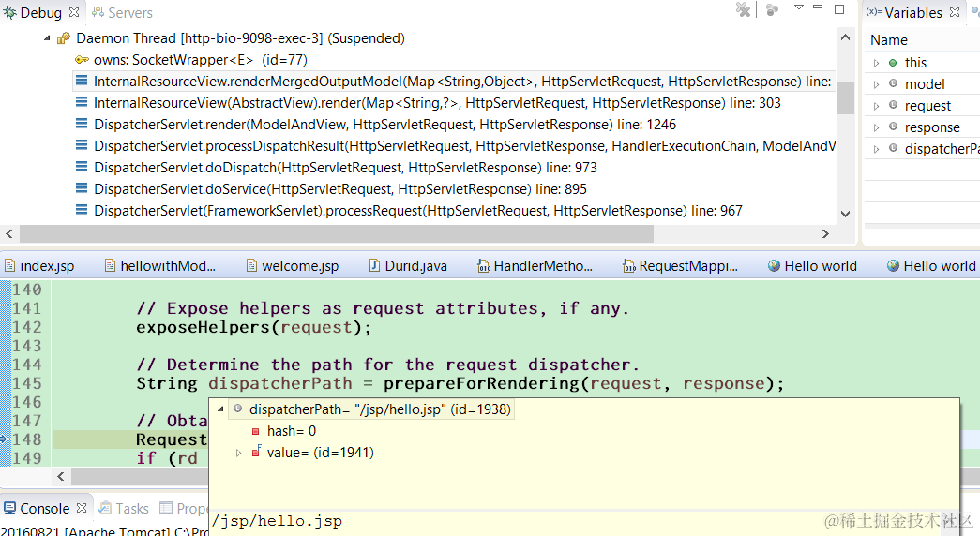This screenshot has height=536, width=980.
Task: Open the Debug view menu triangle
Action: pos(799,7)
